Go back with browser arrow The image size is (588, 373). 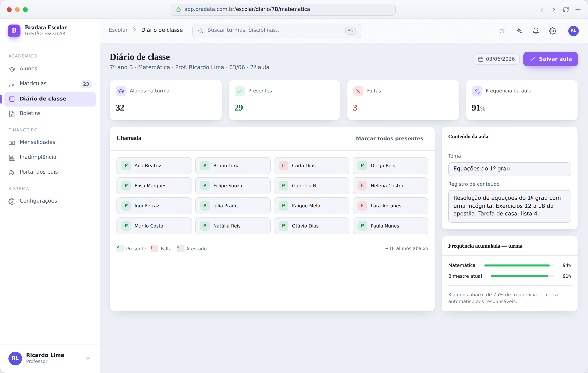(542, 9)
